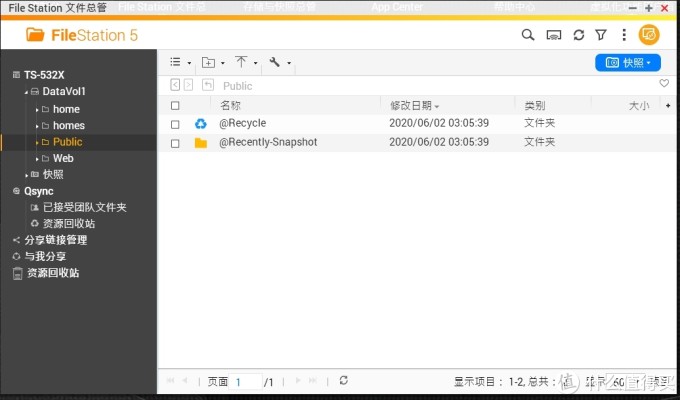Image resolution: width=680 pixels, height=400 pixels.
Task: Click the create folder icon
Action: pos(208,62)
